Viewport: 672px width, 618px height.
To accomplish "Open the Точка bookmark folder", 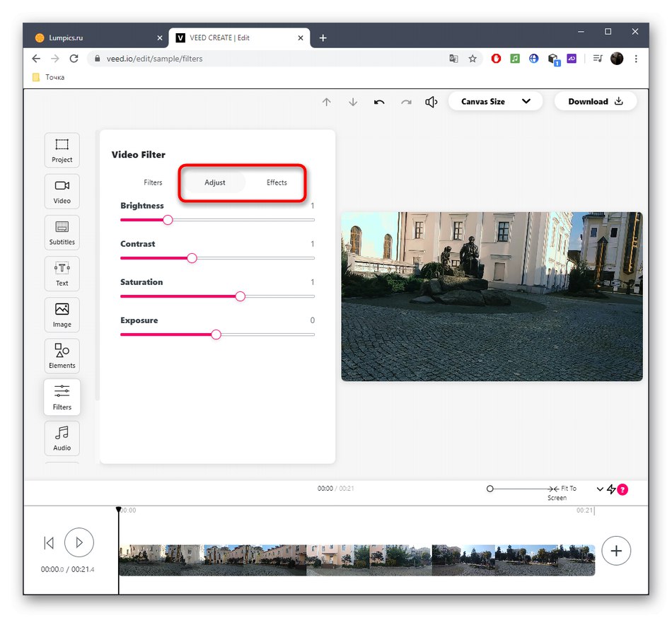I will 48,77.
